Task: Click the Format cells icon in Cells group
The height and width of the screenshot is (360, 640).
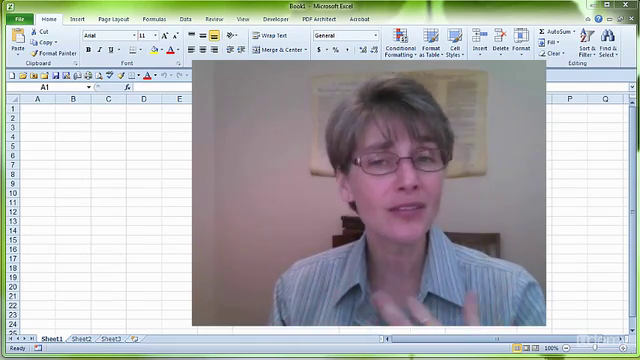Action: 521,36
